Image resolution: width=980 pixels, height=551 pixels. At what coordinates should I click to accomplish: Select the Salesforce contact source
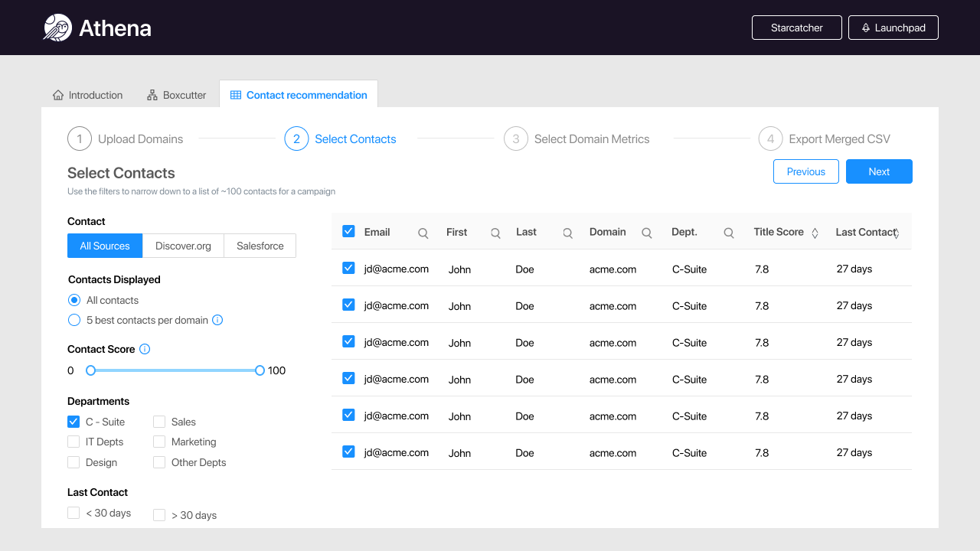[x=260, y=246]
